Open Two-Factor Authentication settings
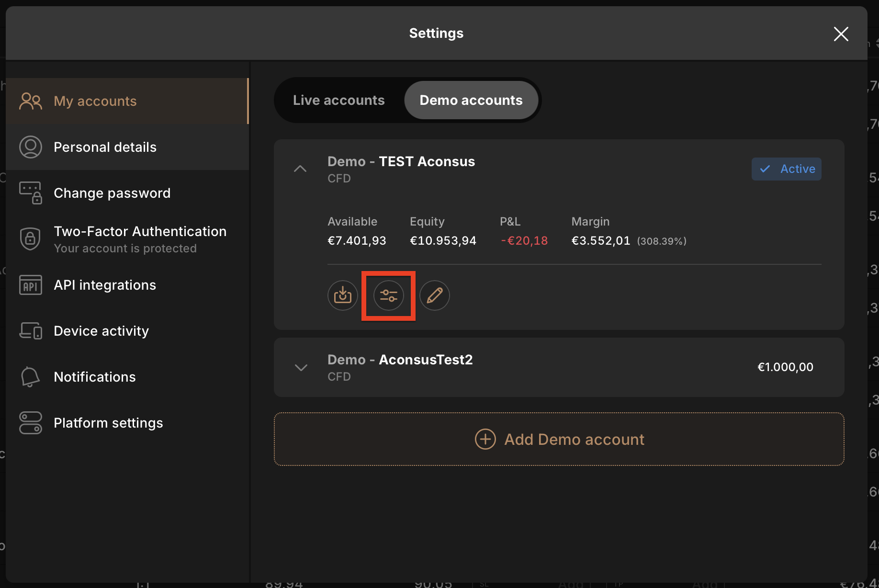 [x=140, y=231]
